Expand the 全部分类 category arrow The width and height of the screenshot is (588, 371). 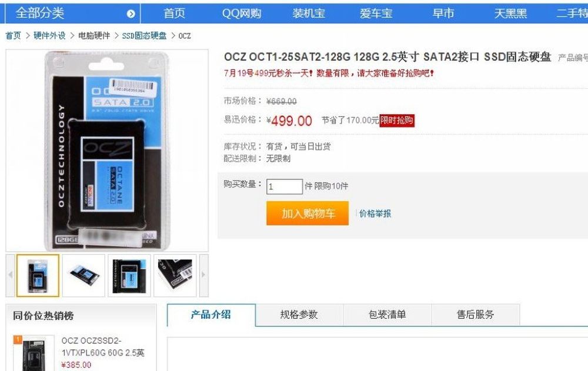tap(131, 14)
